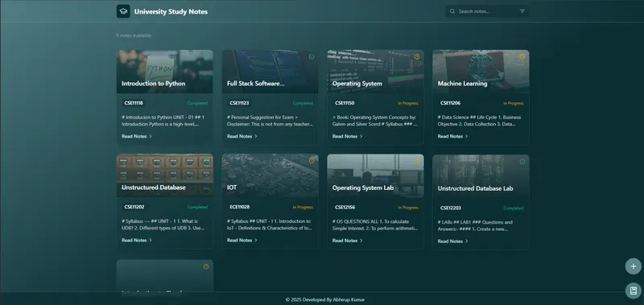Image resolution: width=644 pixels, height=305 pixels.
Task: Click the CSE11123 course code badge
Action: click(x=239, y=103)
